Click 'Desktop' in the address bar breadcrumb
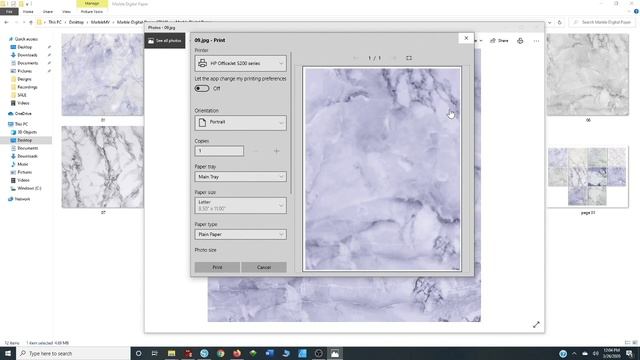 [x=76, y=22]
